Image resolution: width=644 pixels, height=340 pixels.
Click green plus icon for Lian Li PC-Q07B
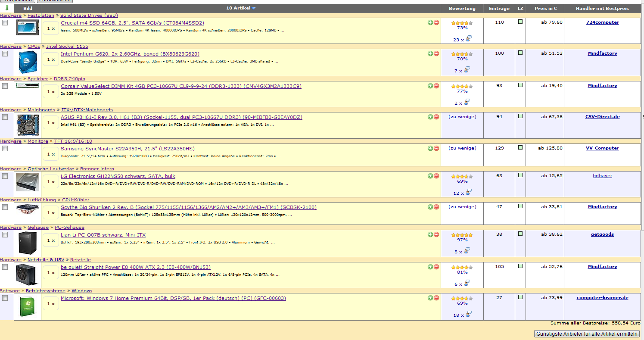pyautogui.click(x=430, y=234)
